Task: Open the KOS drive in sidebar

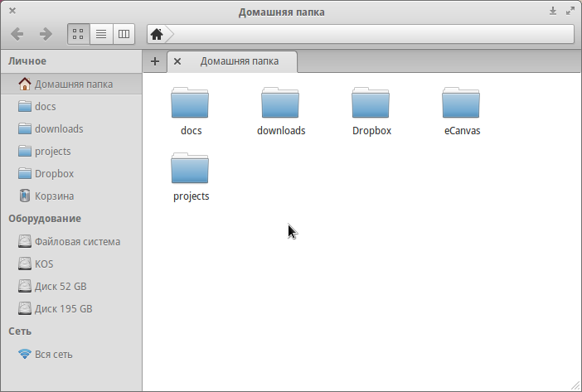Action: (x=44, y=264)
